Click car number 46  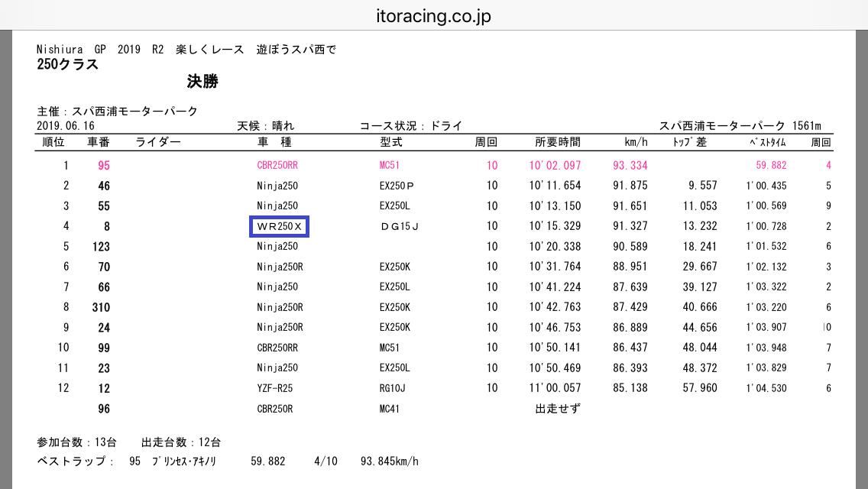(103, 186)
